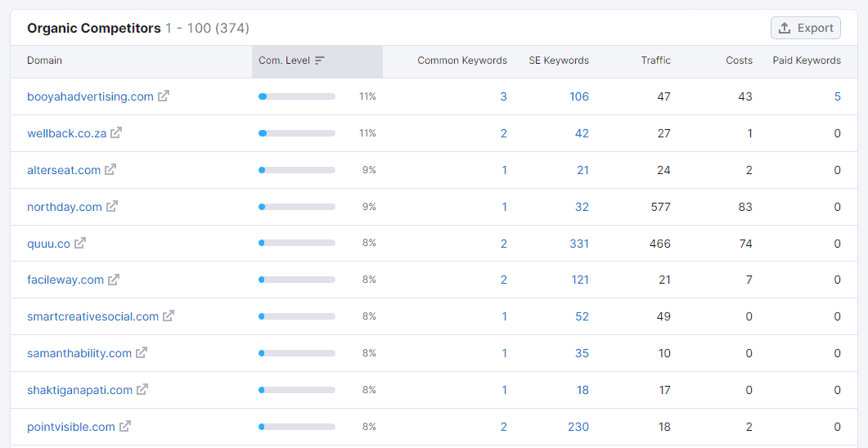Click facileway.com costs value 7
Image resolution: width=868 pixels, height=448 pixels.
749,280
